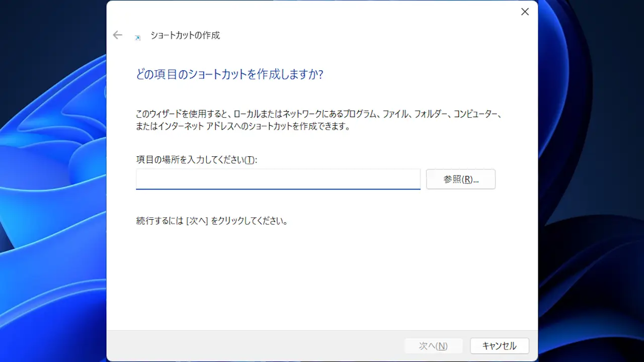Click the description line starting with またはインターネット
The width and height of the screenshot is (644, 362).
click(243, 127)
